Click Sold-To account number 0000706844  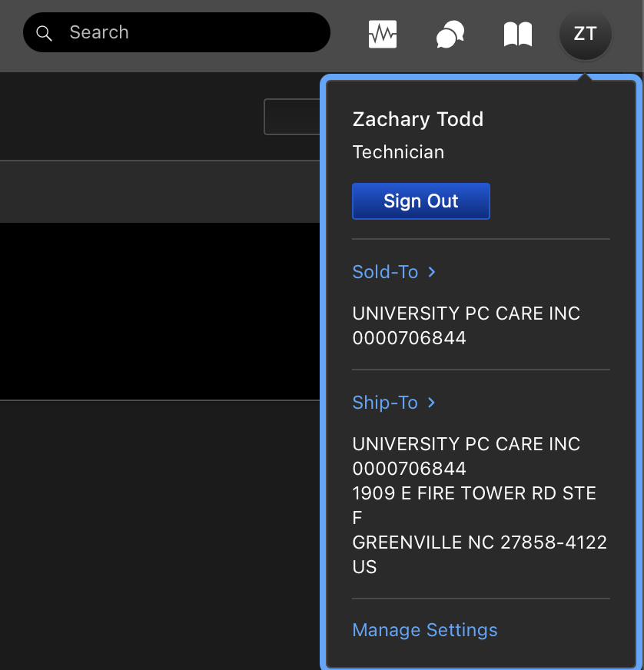tap(409, 338)
